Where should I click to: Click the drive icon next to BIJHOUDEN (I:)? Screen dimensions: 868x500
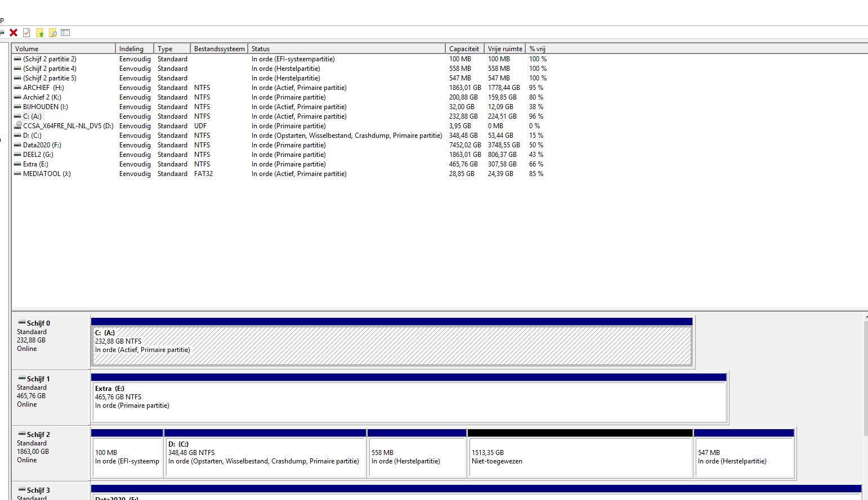(x=17, y=107)
